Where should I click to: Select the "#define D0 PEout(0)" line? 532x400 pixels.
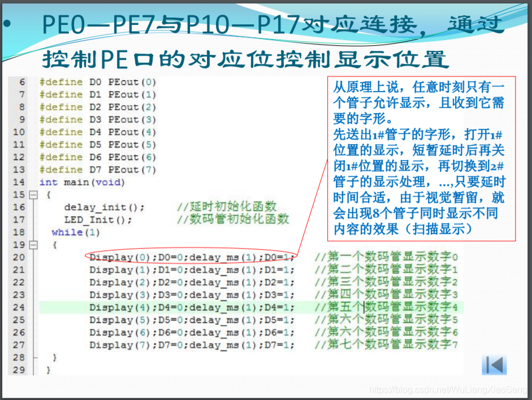[98, 82]
